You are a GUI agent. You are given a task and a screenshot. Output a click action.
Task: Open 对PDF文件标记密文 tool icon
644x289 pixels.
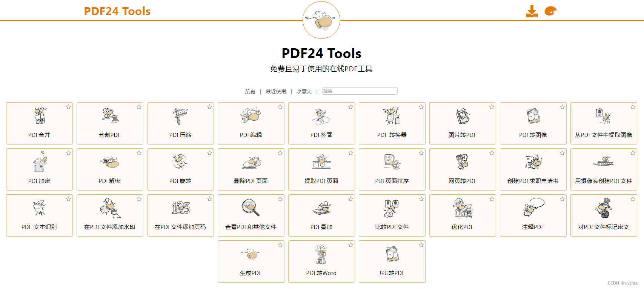604,208
